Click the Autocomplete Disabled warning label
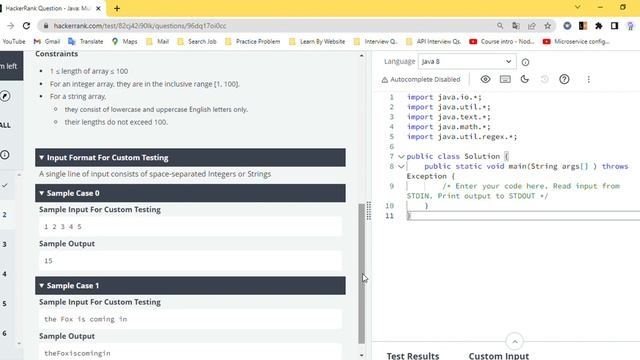The width and height of the screenshot is (640, 360). (x=420, y=79)
